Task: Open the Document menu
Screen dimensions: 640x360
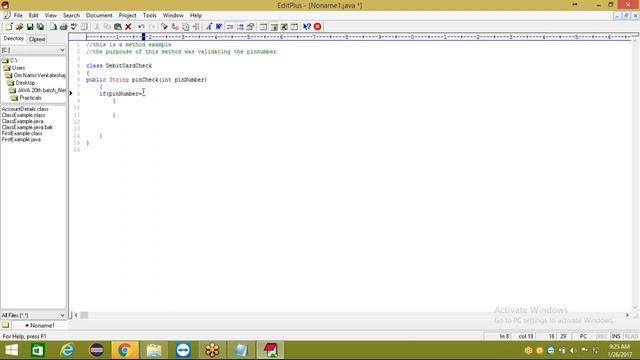Action: 99,16
